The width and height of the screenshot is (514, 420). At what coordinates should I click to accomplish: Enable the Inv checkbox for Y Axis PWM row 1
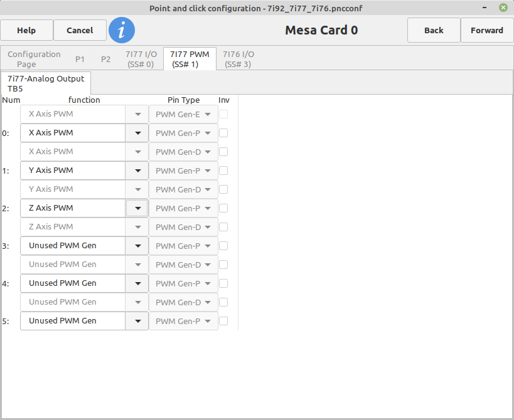(x=223, y=171)
